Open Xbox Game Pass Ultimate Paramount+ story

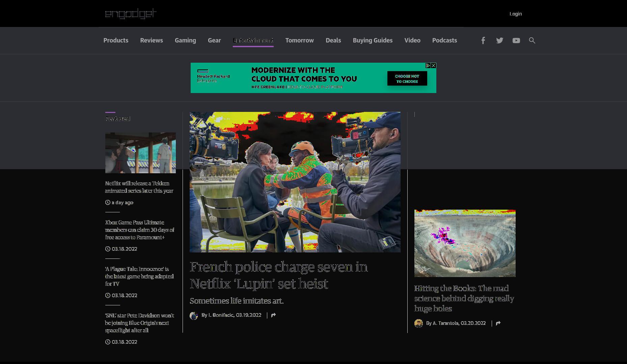(x=139, y=230)
